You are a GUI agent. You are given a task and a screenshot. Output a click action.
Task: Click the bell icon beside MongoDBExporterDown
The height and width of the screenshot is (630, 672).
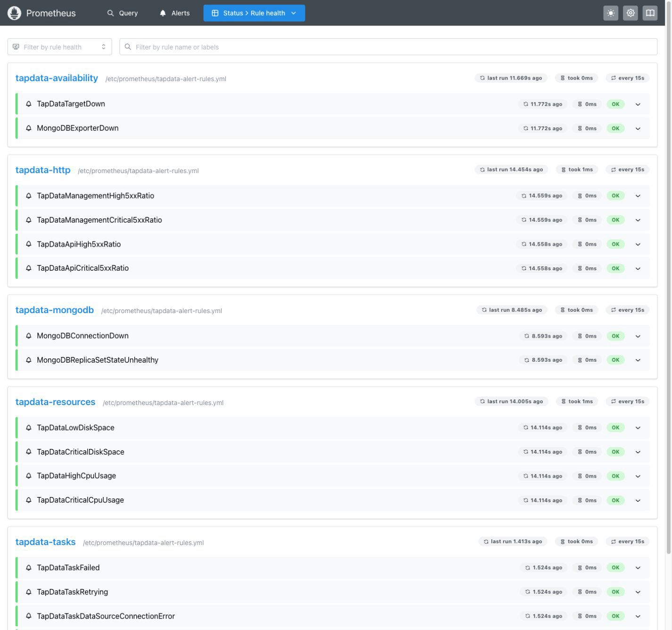pyautogui.click(x=29, y=128)
